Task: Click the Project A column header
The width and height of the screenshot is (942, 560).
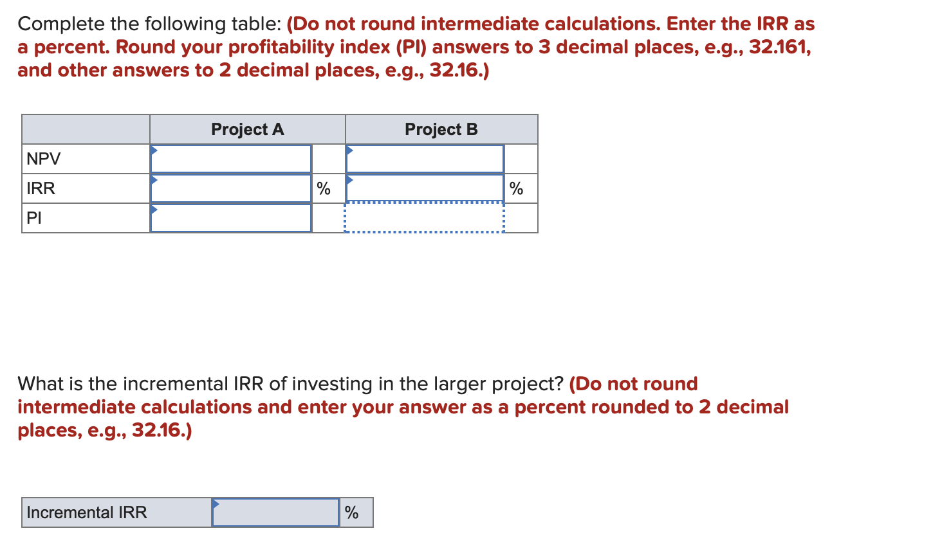Action: point(247,129)
